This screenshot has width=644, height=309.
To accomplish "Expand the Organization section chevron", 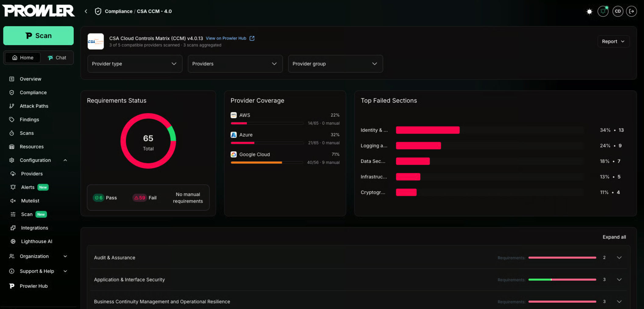I will (x=65, y=256).
